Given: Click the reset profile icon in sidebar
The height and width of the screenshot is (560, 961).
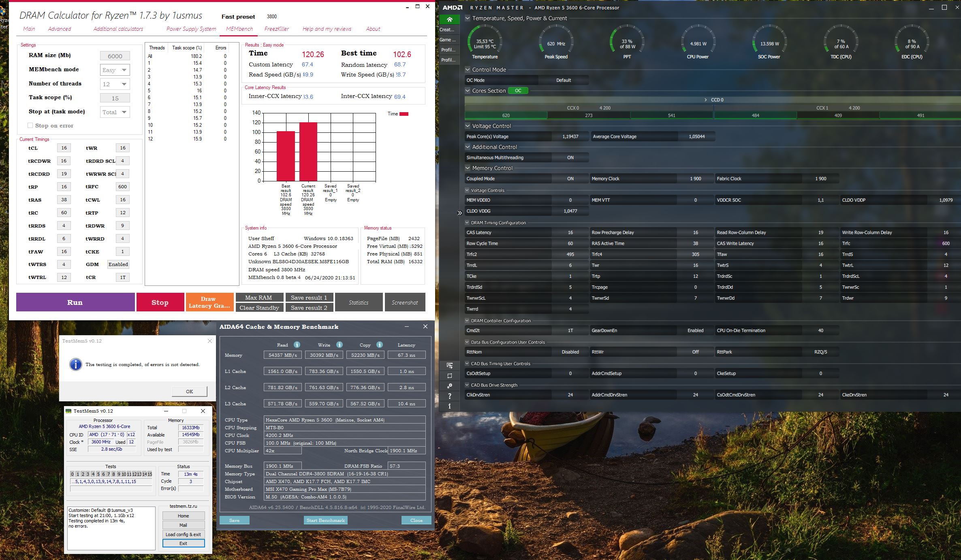Looking at the screenshot, I should pyautogui.click(x=449, y=376).
